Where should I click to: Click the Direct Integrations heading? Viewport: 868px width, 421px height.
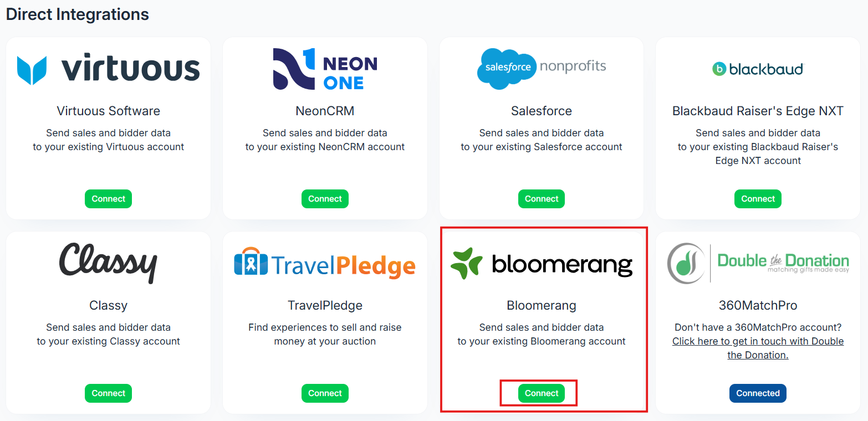click(x=78, y=14)
